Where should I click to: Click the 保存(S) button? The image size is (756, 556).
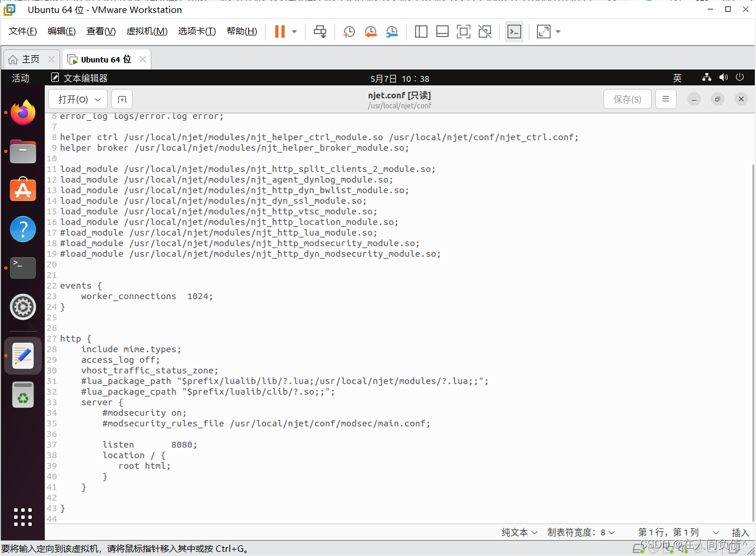click(628, 100)
